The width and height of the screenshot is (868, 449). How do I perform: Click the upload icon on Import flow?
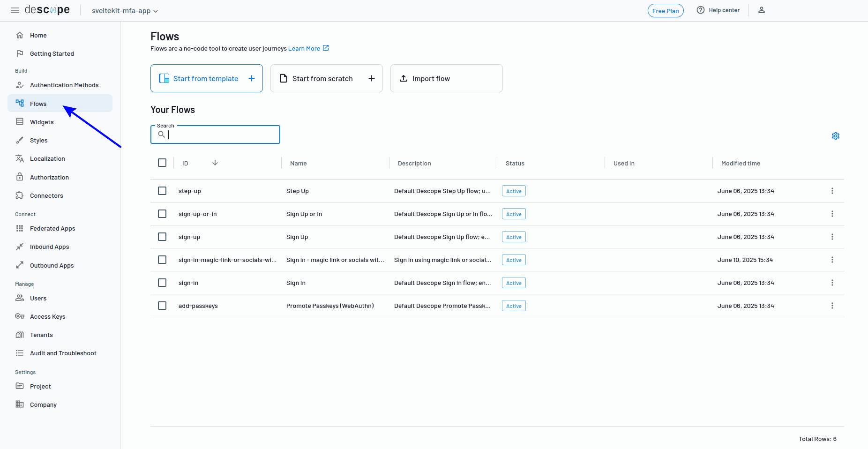404,78
